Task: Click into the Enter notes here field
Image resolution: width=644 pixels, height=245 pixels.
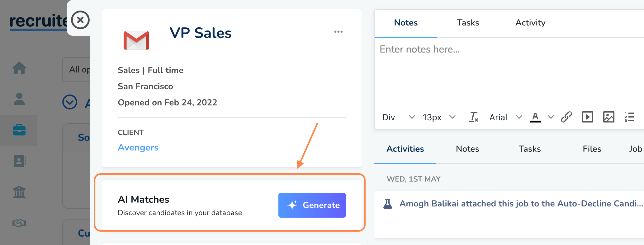Action: [508, 72]
